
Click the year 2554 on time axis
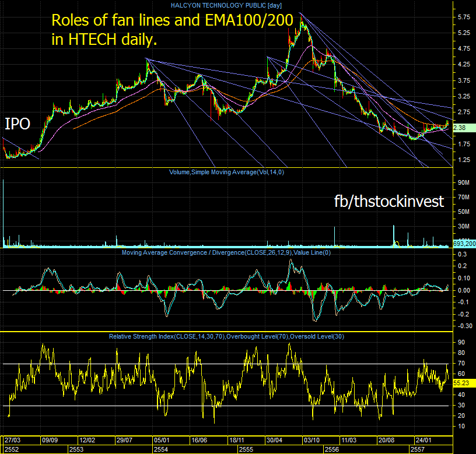point(161,449)
